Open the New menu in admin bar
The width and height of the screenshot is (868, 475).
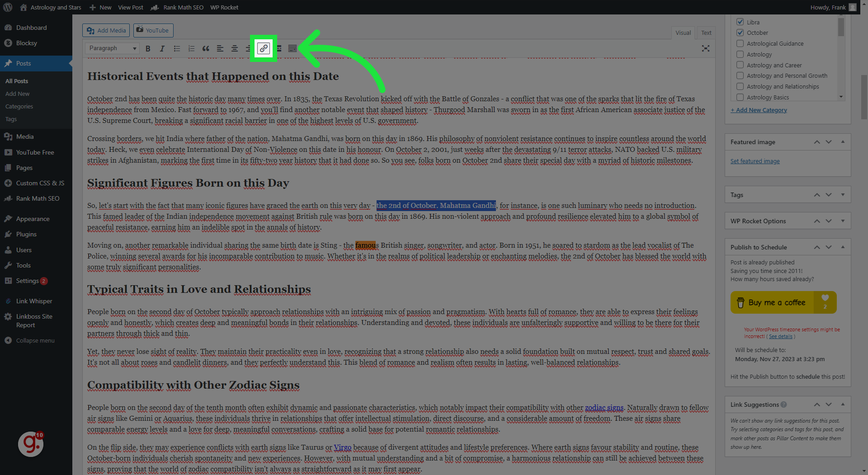(x=100, y=7)
